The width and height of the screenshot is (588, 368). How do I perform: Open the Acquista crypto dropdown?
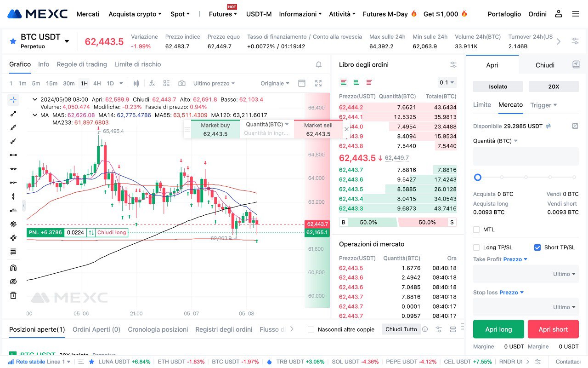135,14
